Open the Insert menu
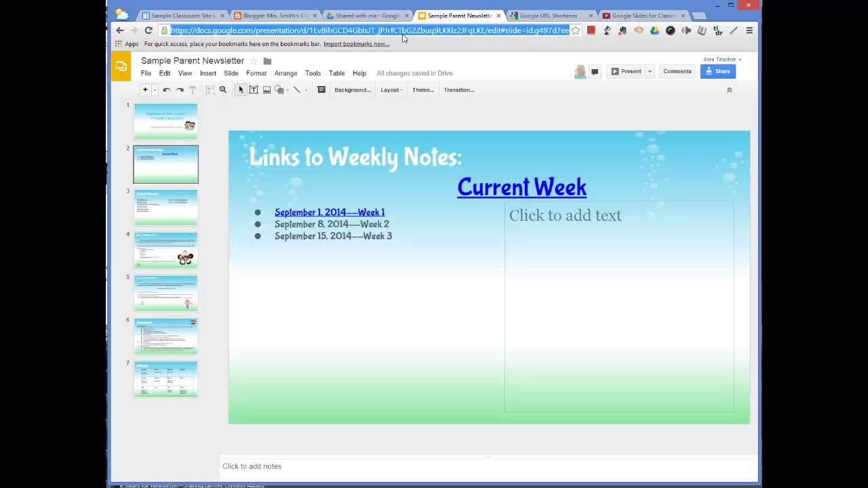The image size is (868, 488). (208, 73)
